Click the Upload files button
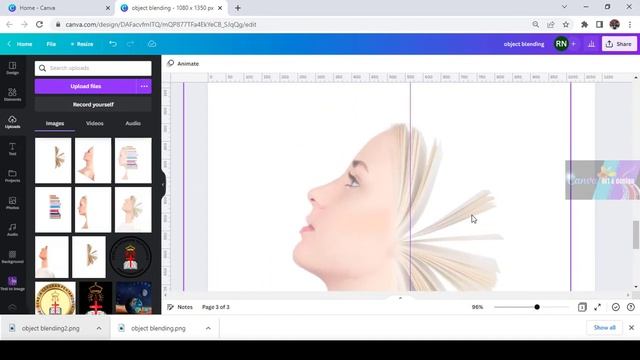Image resolution: width=640 pixels, height=360 pixels. (85, 86)
